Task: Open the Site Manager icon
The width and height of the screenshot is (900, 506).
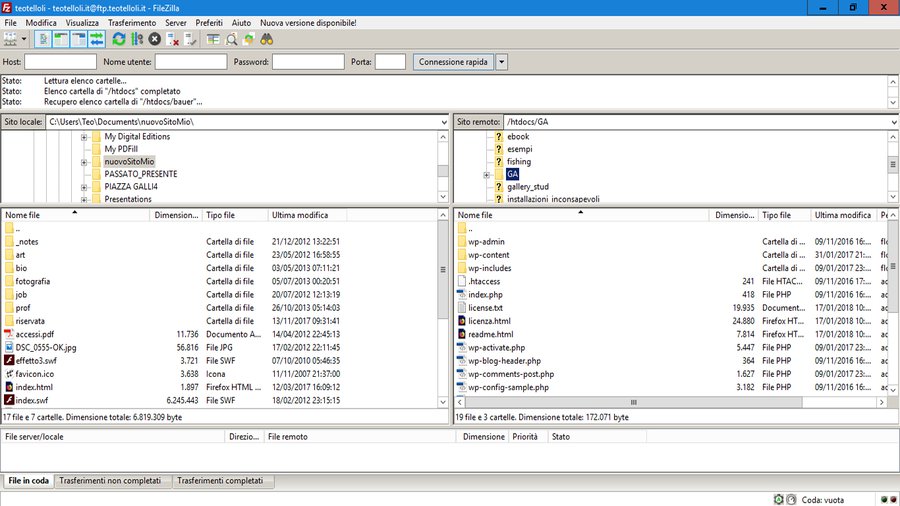Action: point(11,39)
